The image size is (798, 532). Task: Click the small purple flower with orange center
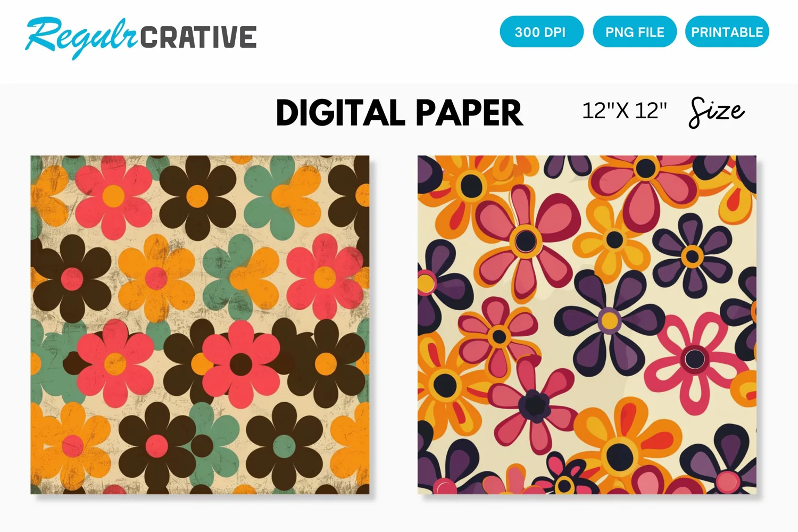692,256
